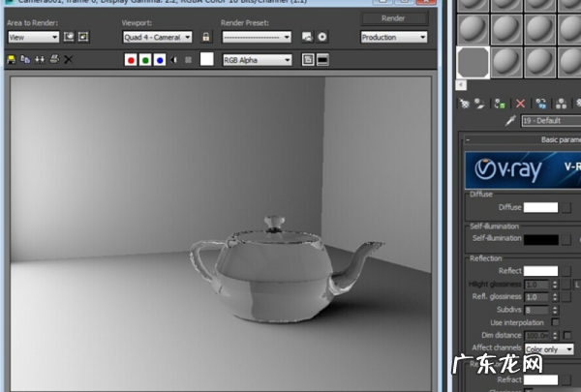
Task: Click the Save Image disk icon
Action: click(x=12, y=60)
